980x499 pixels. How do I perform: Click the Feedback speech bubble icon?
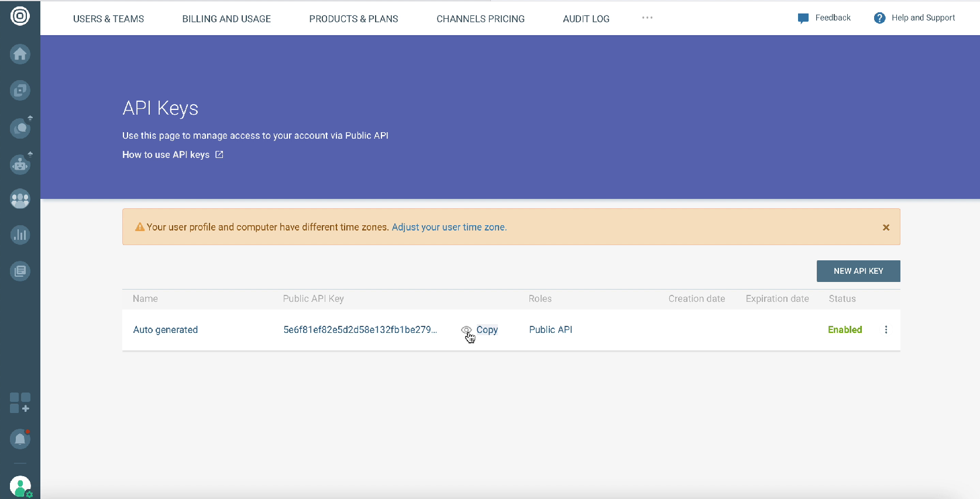tap(803, 18)
